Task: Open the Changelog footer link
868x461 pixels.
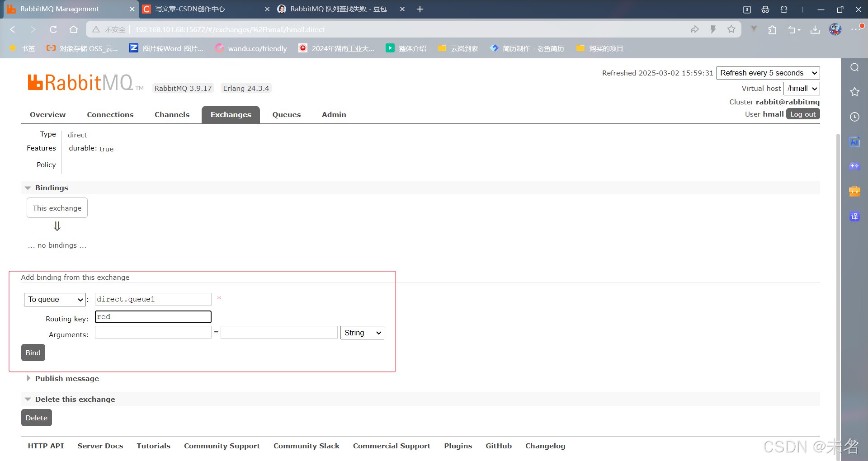Action: click(x=545, y=446)
